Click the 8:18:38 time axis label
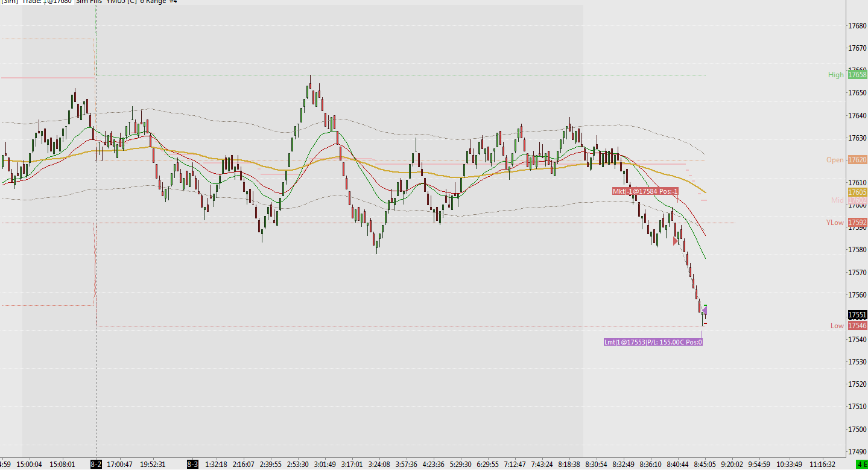This screenshot has height=470, width=868. (x=569, y=465)
